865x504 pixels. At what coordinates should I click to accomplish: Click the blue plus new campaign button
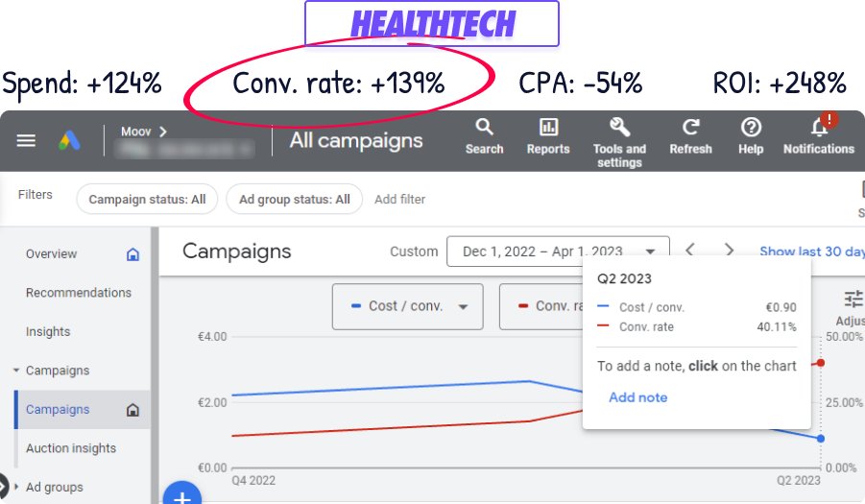(181, 496)
